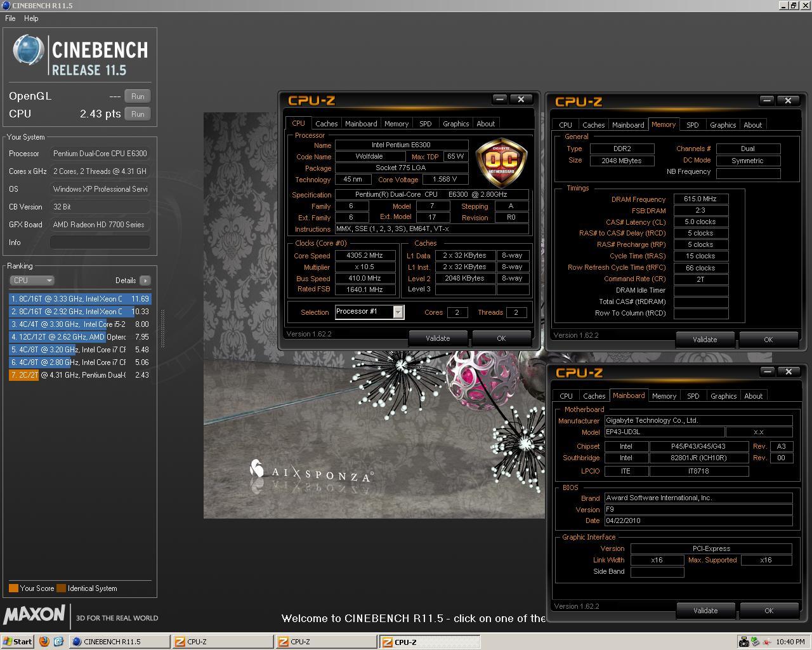Click OK in the CPU-Z CPU window
Viewport: 812px width, 650px height.
501,338
